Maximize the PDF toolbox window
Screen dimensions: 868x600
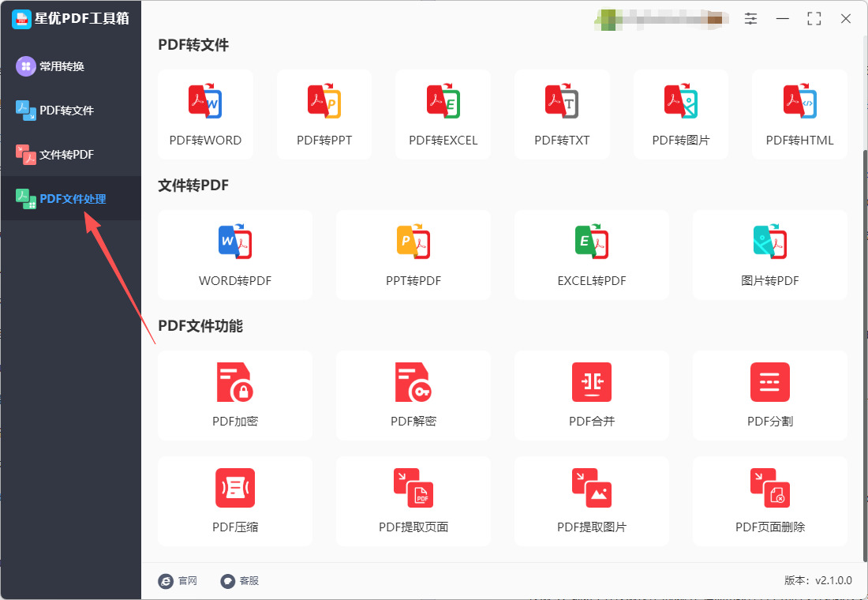[814, 19]
